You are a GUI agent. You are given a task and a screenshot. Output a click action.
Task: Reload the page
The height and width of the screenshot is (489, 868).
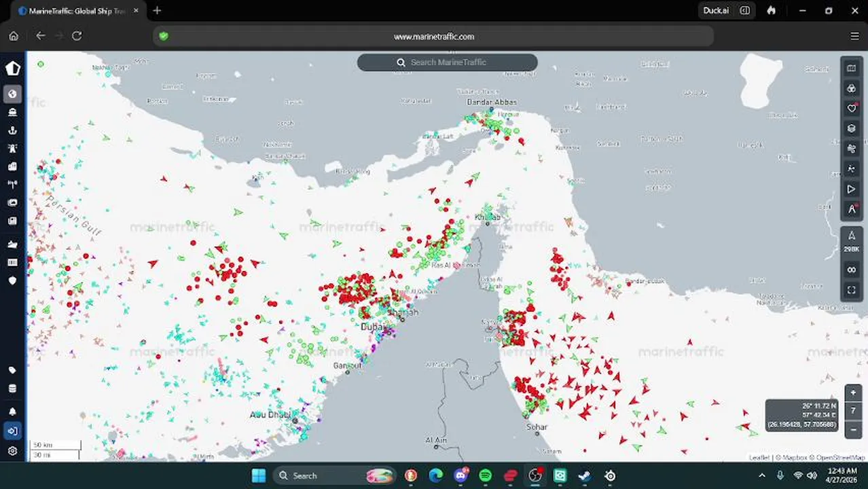(77, 36)
